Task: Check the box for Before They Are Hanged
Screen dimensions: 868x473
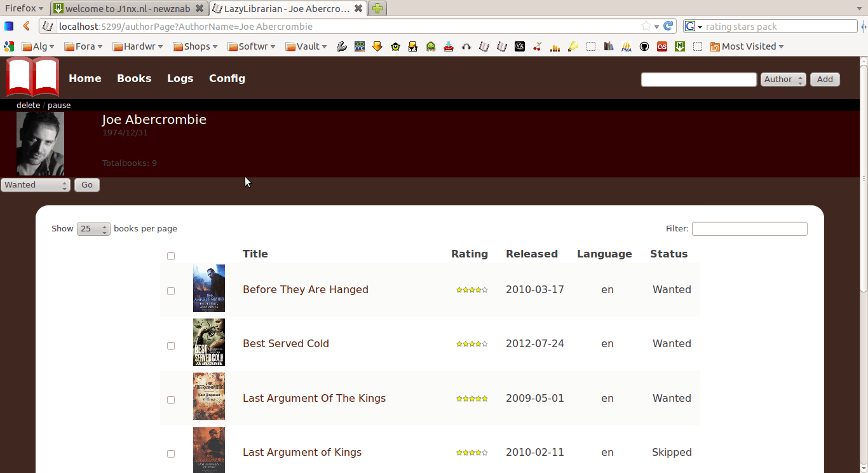Action: click(171, 291)
